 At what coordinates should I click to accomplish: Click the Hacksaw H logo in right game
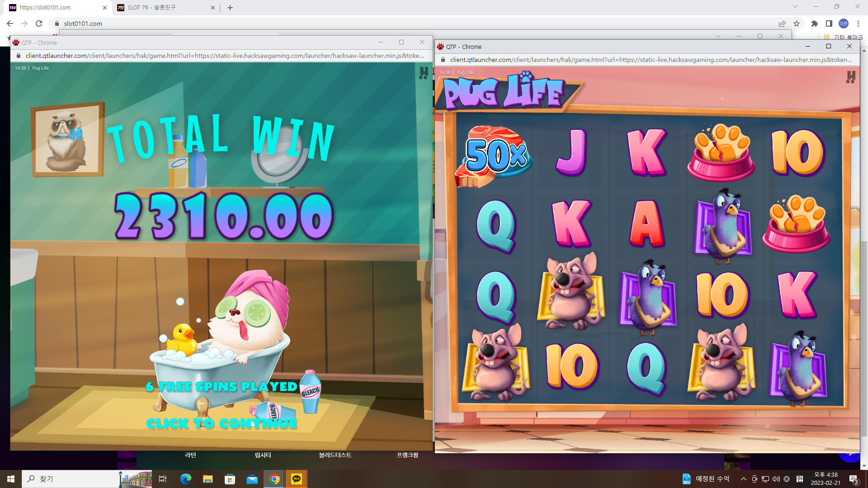tap(851, 77)
